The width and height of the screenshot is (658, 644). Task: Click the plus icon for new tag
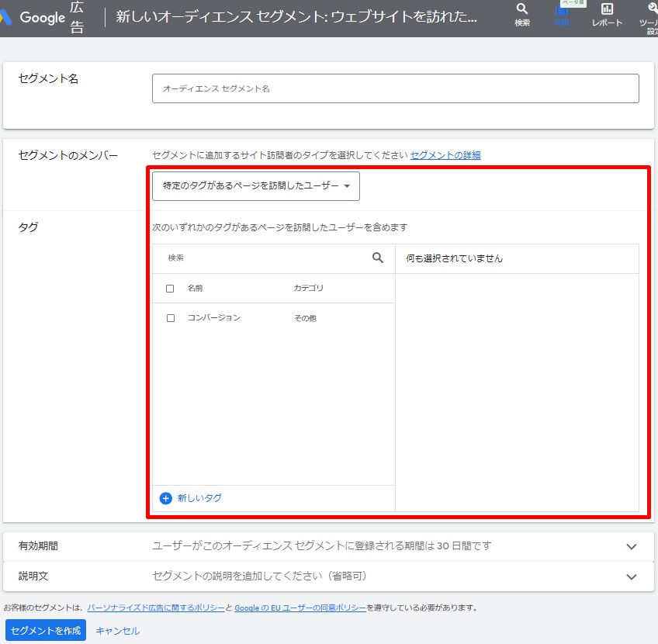point(165,498)
